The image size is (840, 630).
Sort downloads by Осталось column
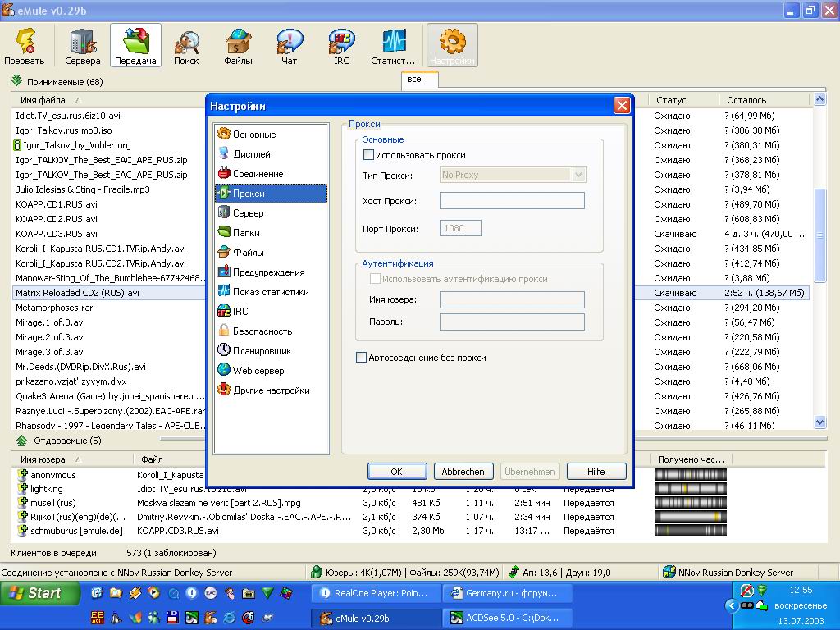[765, 100]
